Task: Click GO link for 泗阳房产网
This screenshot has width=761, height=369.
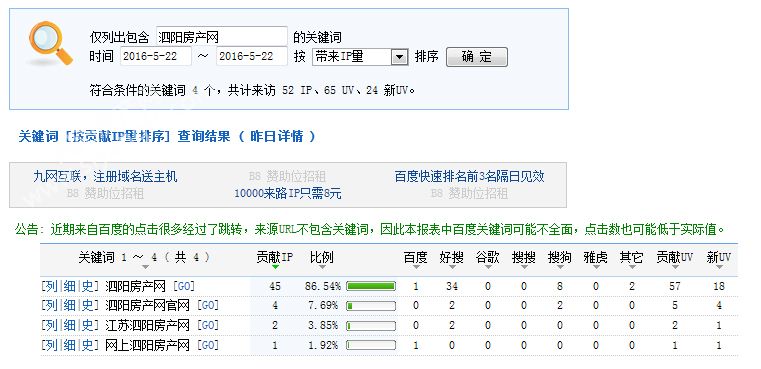Action: (183, 286)
